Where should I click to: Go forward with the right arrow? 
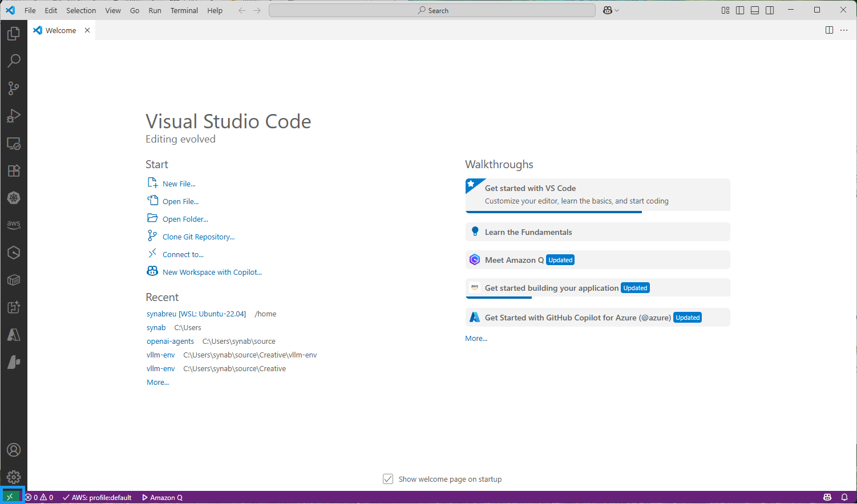click(x=257, y=10)
